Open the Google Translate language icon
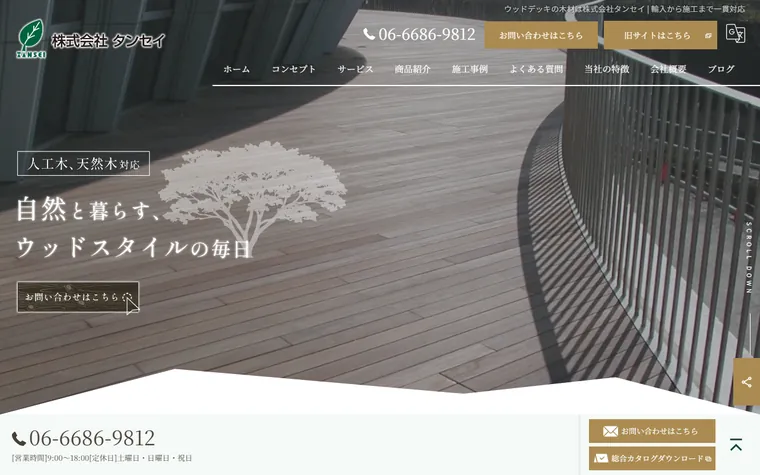The width and height of the screenshot is (760, 475). click(735, 33)
